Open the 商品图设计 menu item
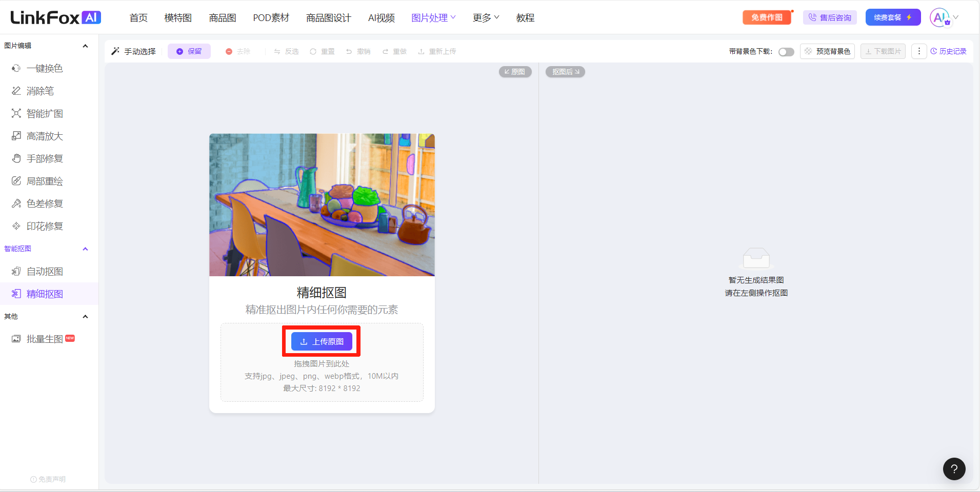 (x=329, y=18)
